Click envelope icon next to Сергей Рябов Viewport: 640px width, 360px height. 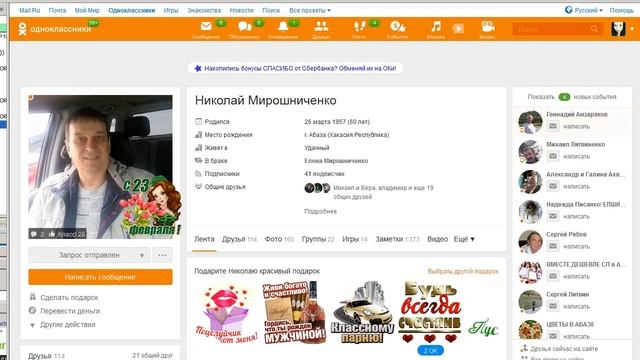pos(553,246)
